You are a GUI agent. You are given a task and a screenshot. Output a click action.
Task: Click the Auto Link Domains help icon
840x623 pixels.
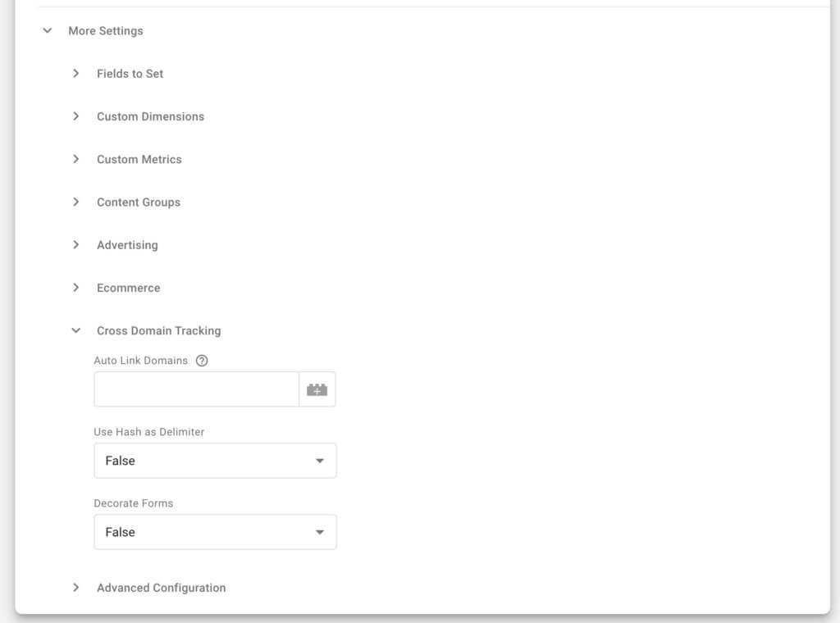(201, 361)
